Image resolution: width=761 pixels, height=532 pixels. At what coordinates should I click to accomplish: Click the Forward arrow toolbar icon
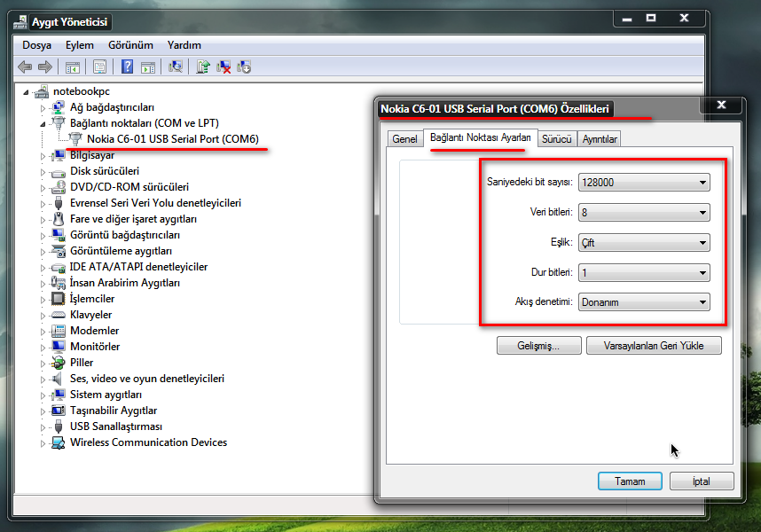45,66
